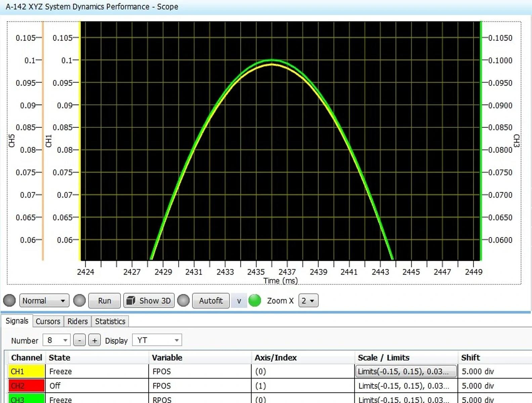Click the peak of the green trace

[x=272, y=60]
